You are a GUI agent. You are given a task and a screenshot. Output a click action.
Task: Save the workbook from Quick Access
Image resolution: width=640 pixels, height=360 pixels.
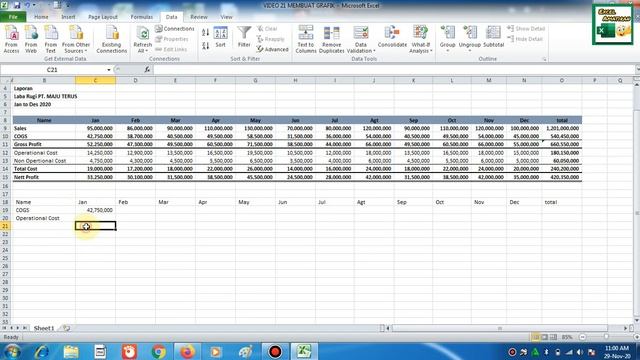click(17, 5)
